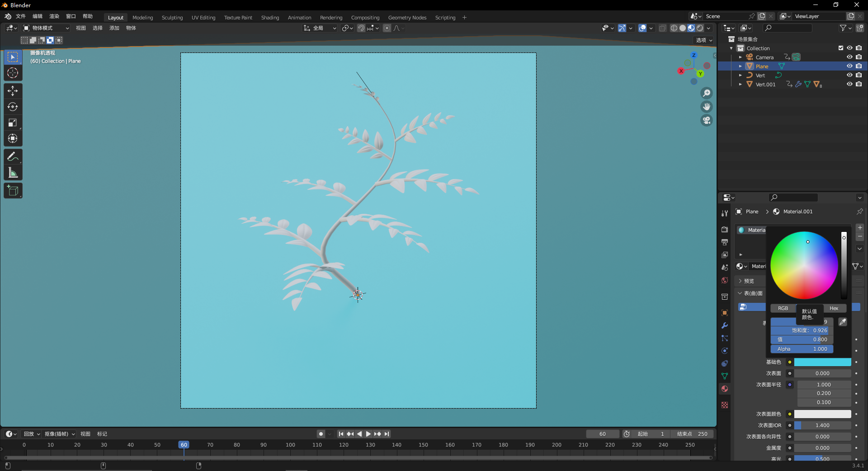The image size is (868, 471).
Task: Open the file (文件) menu
Action: coord(21,16)
